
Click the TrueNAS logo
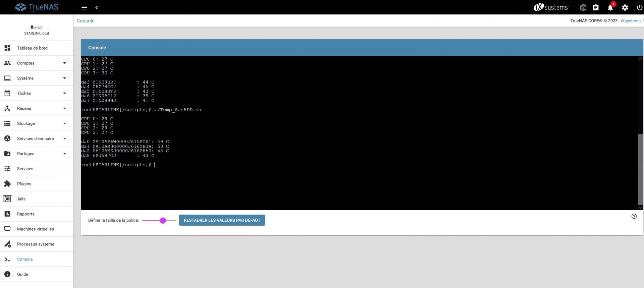(x=37, y=7)
